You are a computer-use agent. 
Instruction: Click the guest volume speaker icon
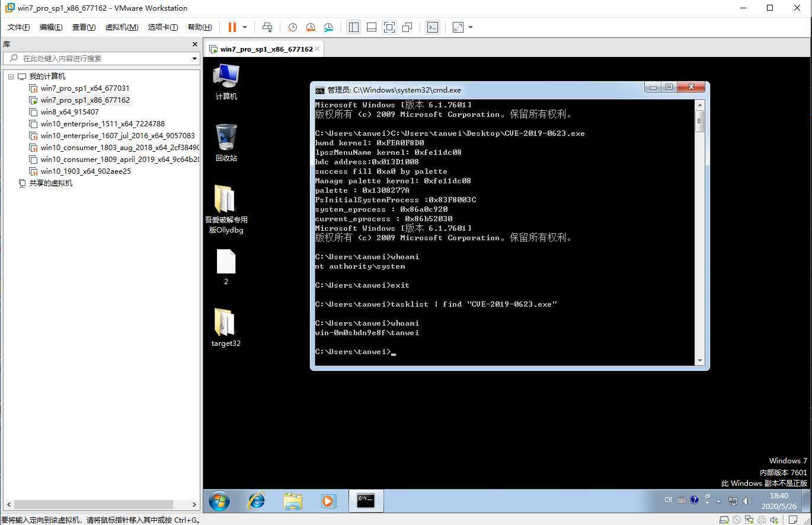(747, 501)
